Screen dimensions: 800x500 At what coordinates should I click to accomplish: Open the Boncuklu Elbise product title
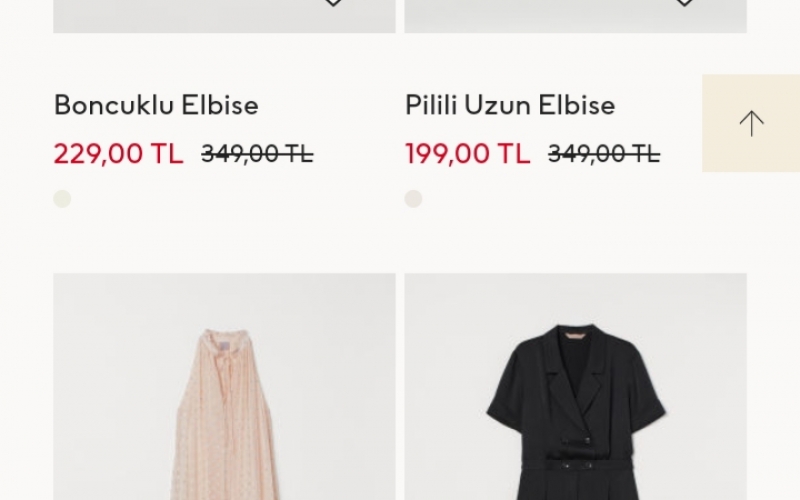pos(156,105)
